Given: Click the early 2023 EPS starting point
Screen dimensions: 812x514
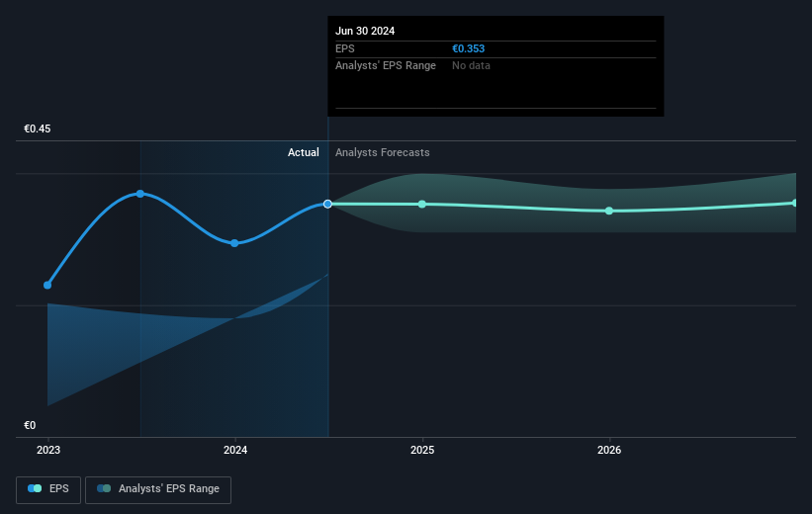Looking at the screenshot, I should tap(47, 286).
